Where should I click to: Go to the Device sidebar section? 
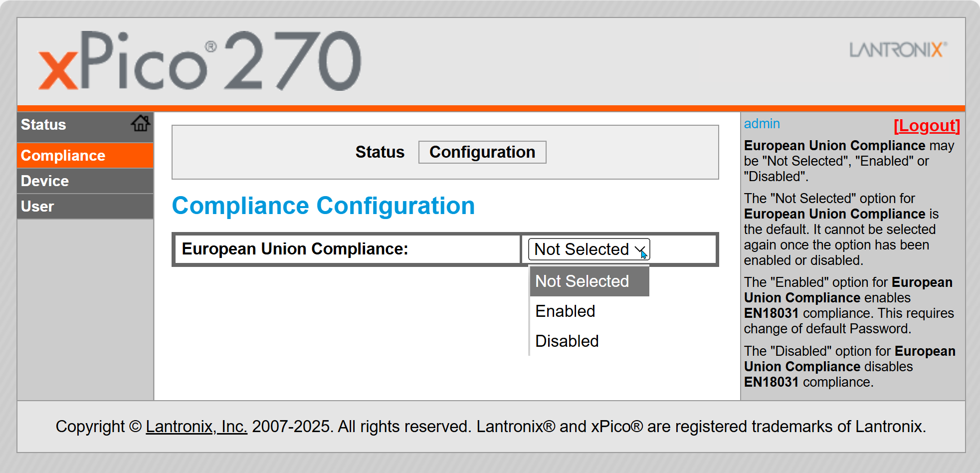click(x=45, y=181)
